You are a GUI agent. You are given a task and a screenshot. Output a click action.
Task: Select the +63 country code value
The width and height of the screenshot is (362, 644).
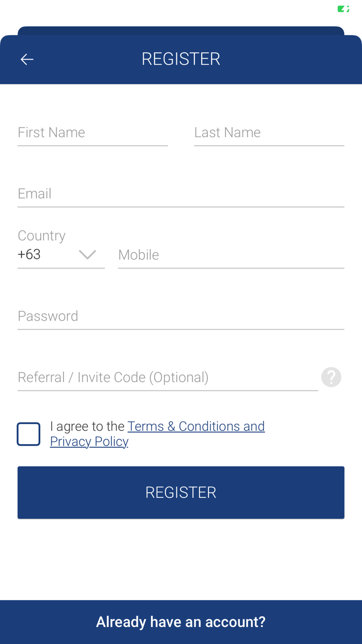pyautogui.click(x=29, y=255)
